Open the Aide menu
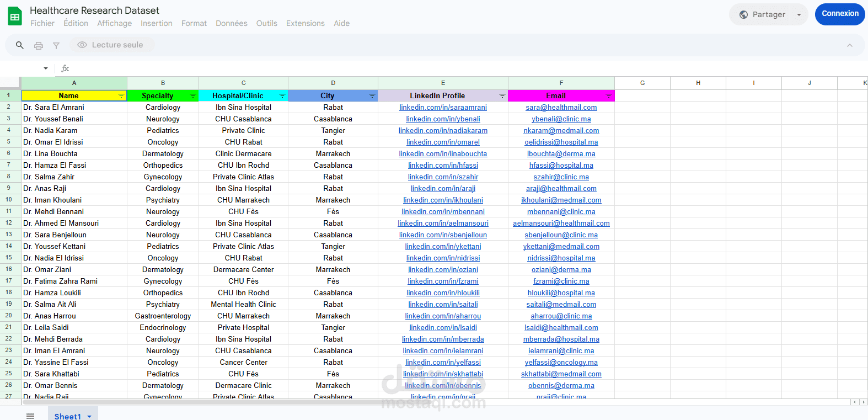Image resolution: width=868 pixels, height=420 pixels. [x=341, y=24]
